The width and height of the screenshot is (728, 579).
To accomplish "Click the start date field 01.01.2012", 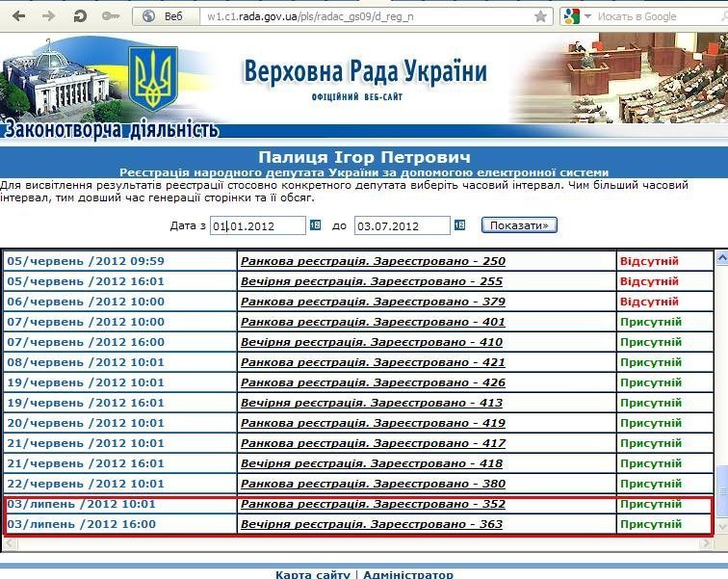I will (258, 225).
